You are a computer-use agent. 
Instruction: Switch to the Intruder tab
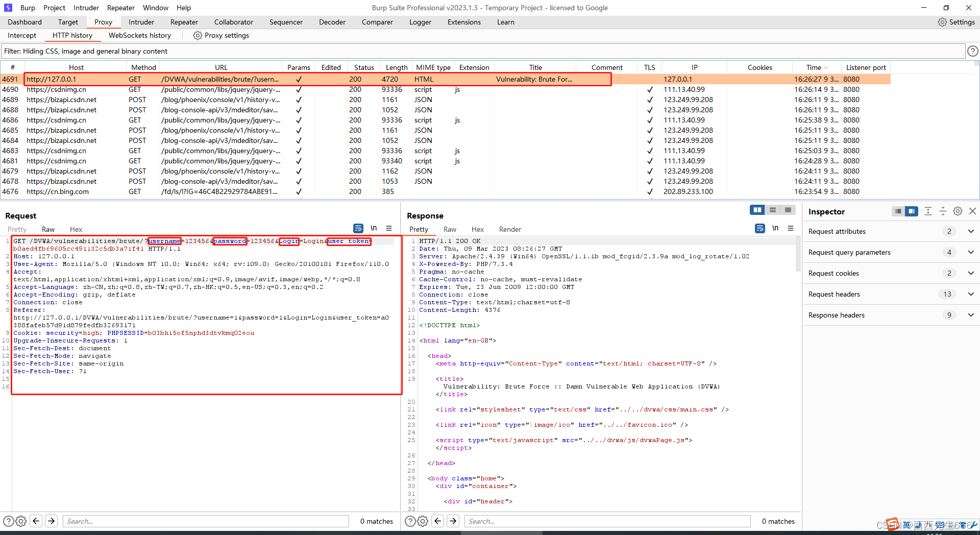point(141,22)
